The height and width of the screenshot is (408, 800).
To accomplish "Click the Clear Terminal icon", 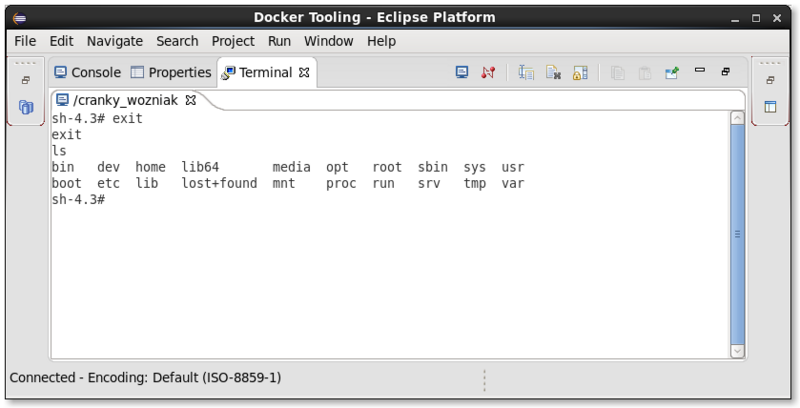I will [553, 73].
